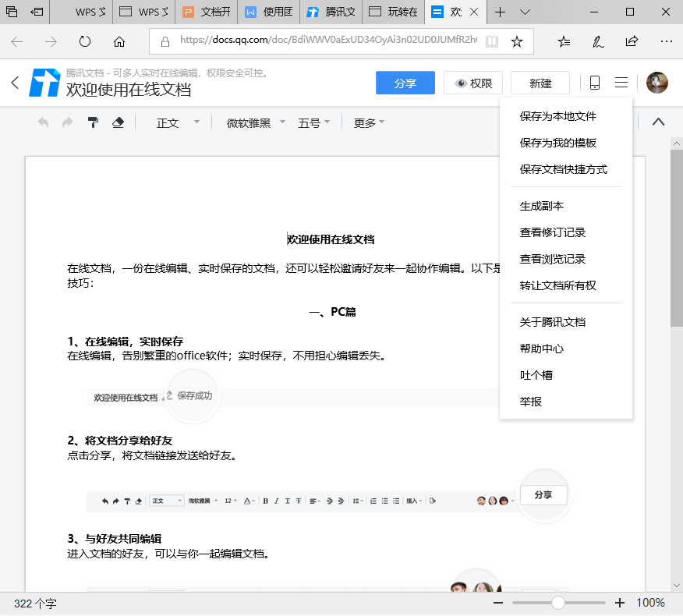The image size is (683, 616).
Task: Open the mobile phone view icon
Action: point(595,83)
